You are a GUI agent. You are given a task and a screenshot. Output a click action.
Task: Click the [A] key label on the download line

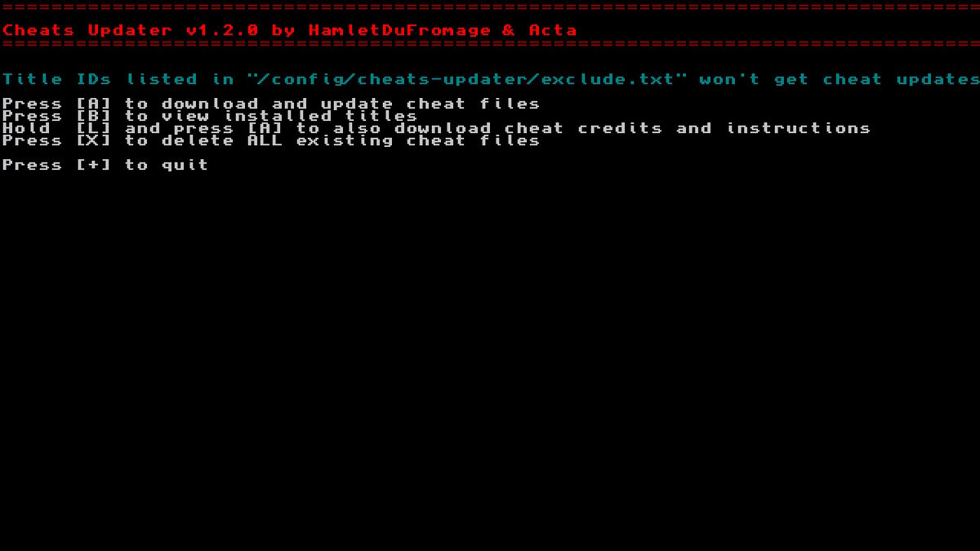pos(92,104)
